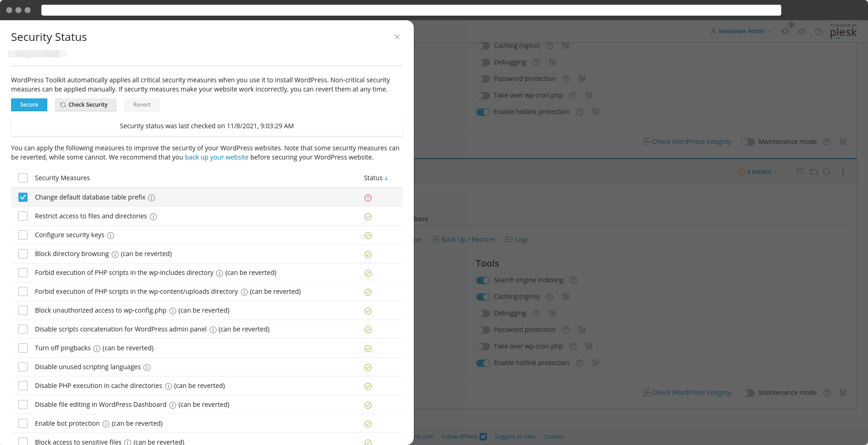Expand the 3 issue(s) dropdown
Viewport: 868px width, 445px height.
click(757, 171)
